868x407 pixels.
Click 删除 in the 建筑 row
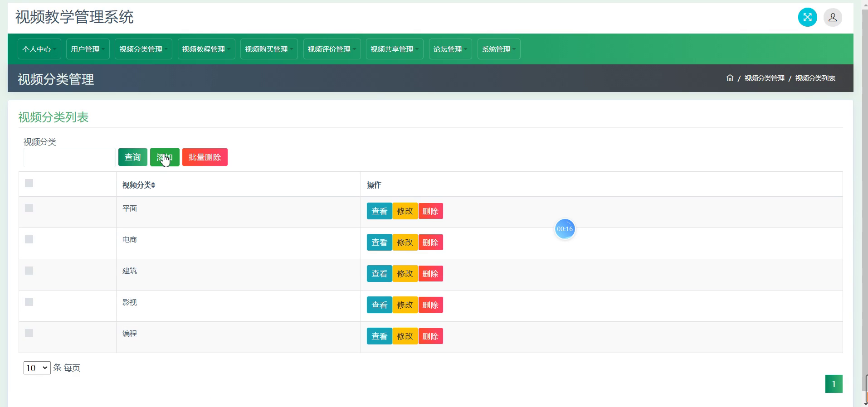click(430, 274)
